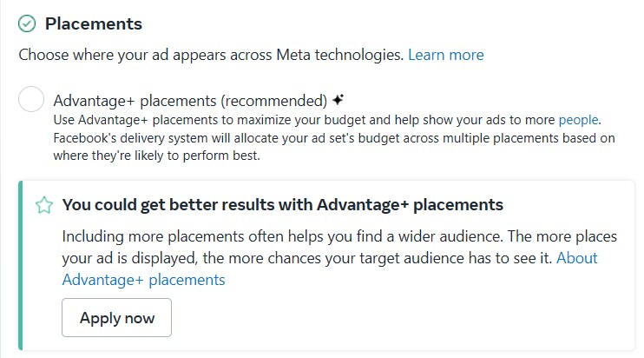Follow the 'people' hyperlink in the description
The width and height of the screenshot is (644, 358).
click(578, 120)
